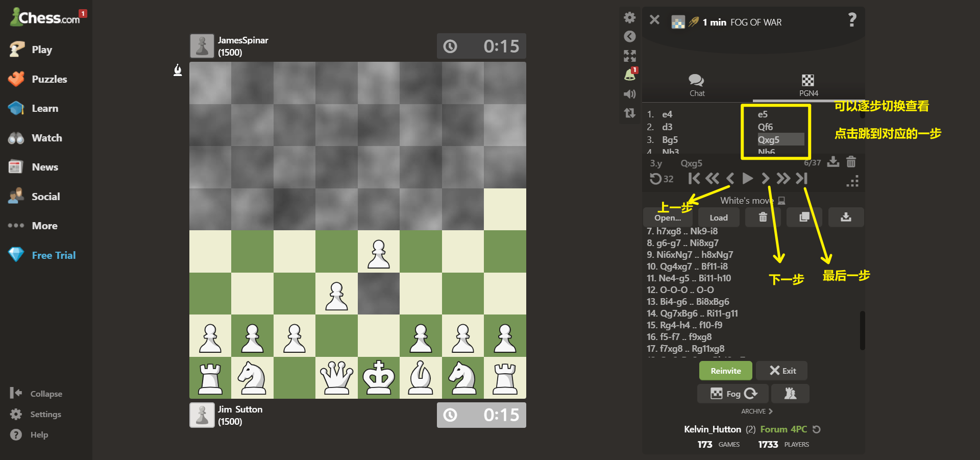Open the sidebar Help link

(x=29, y=434)
